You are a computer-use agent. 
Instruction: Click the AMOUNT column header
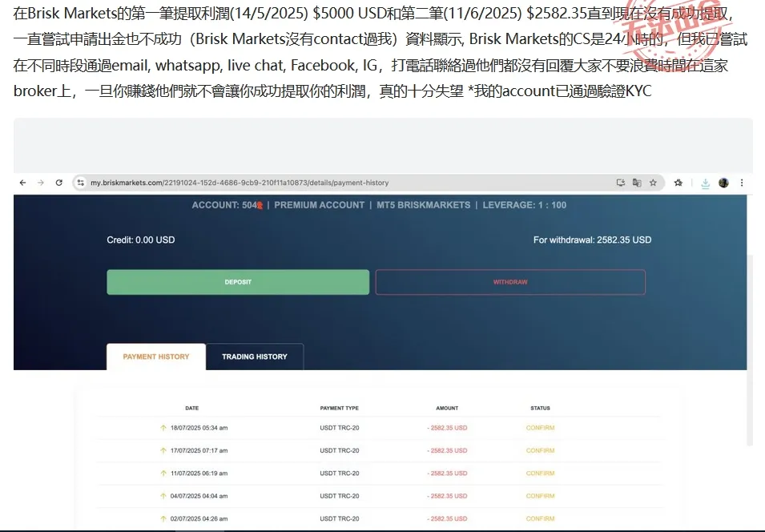tap(447, 408)
